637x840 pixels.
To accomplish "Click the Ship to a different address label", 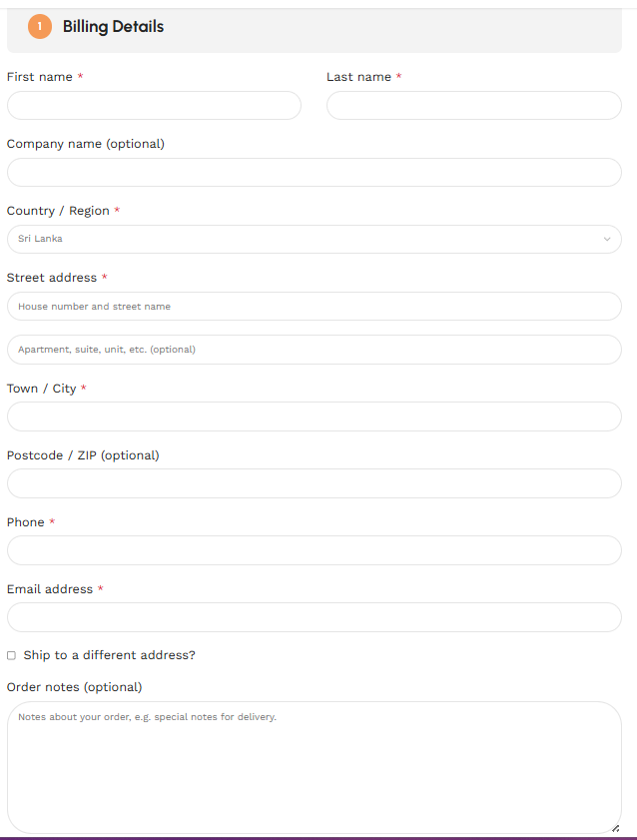I will click(x=109, y=655).
